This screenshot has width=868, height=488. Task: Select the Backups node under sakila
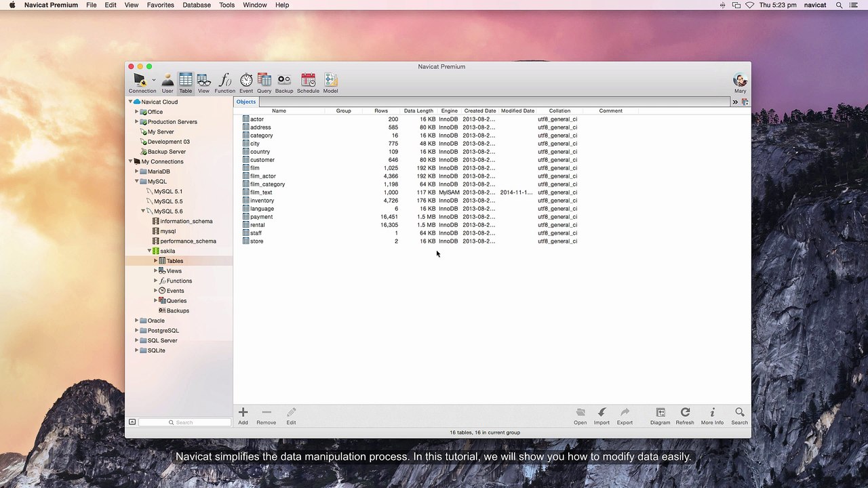[179, 310]
